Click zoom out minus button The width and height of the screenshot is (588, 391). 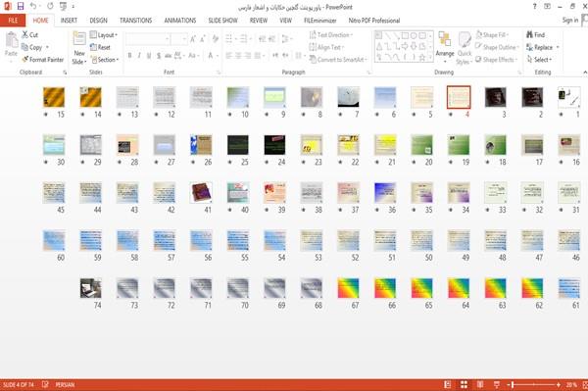click(x=509, y=384)
